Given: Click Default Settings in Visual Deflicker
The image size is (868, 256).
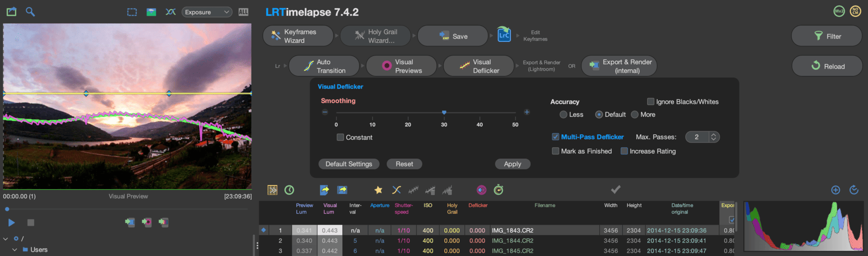Looking at the screenshot, I should pyautogui.click(x=349, y=164).
